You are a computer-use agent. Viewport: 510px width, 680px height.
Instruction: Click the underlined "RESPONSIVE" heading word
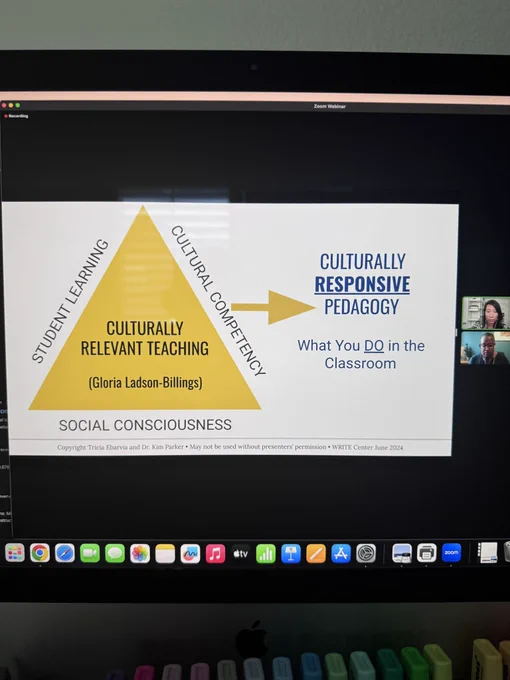(x=362, y=284)
